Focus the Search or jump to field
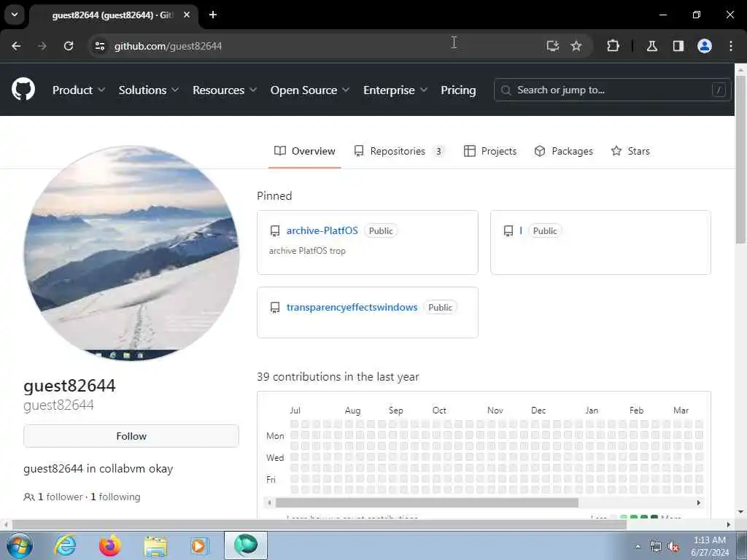Image resolution: width=747 pixels, height=560 pixels. coord(612,90)
